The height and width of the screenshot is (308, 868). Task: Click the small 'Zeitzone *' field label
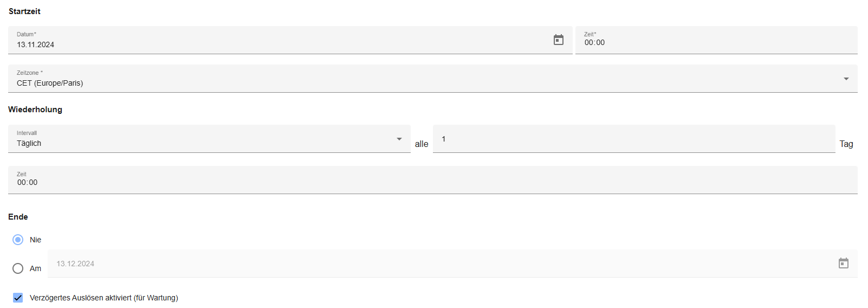point(30,73)
